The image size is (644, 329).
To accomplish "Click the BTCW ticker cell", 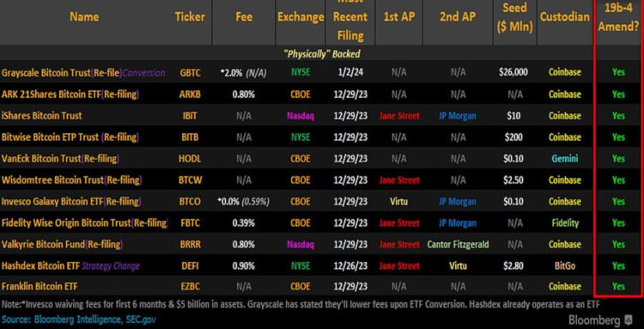I will point(190,180).
